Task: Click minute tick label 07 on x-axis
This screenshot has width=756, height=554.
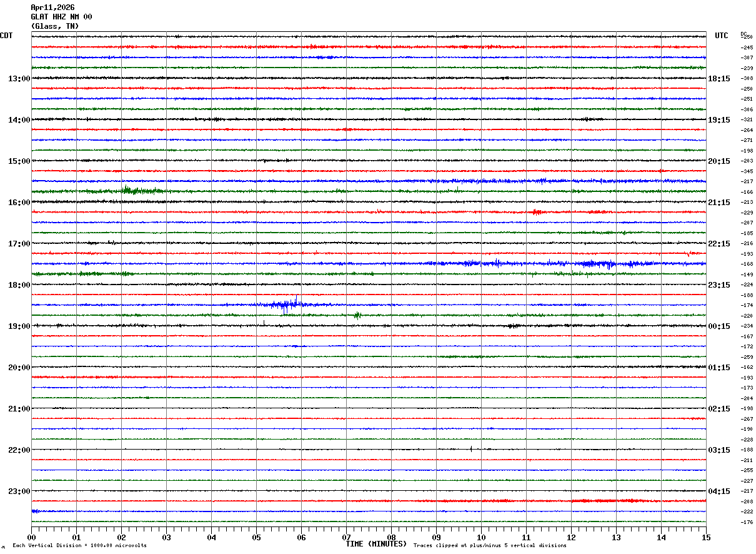Action: click(346, 538)
